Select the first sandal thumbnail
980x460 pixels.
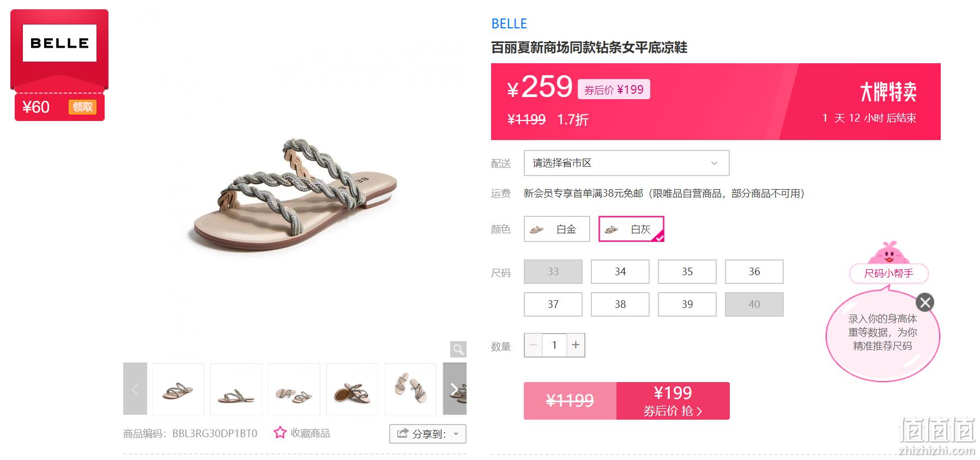pyautogui.click(x=178, y=389)
